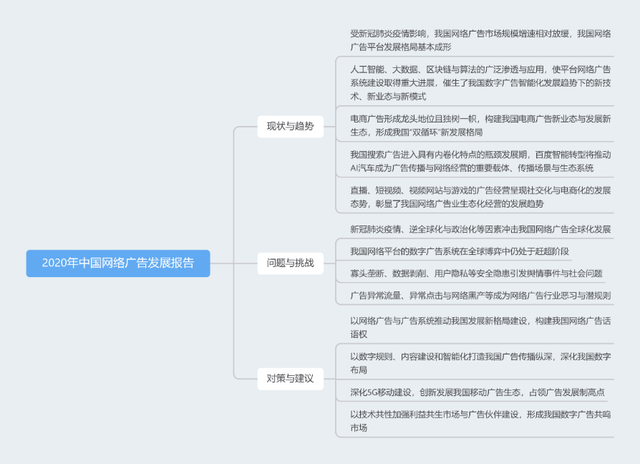Click the node starting 以技术共性加强利益共生

click(x=480, y=421)
